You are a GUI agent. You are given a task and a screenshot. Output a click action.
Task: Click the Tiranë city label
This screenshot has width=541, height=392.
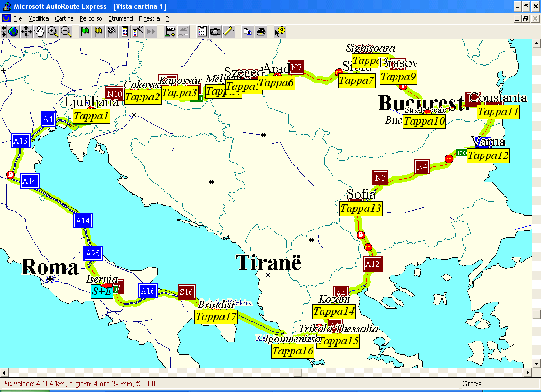(x=268, y=263)
